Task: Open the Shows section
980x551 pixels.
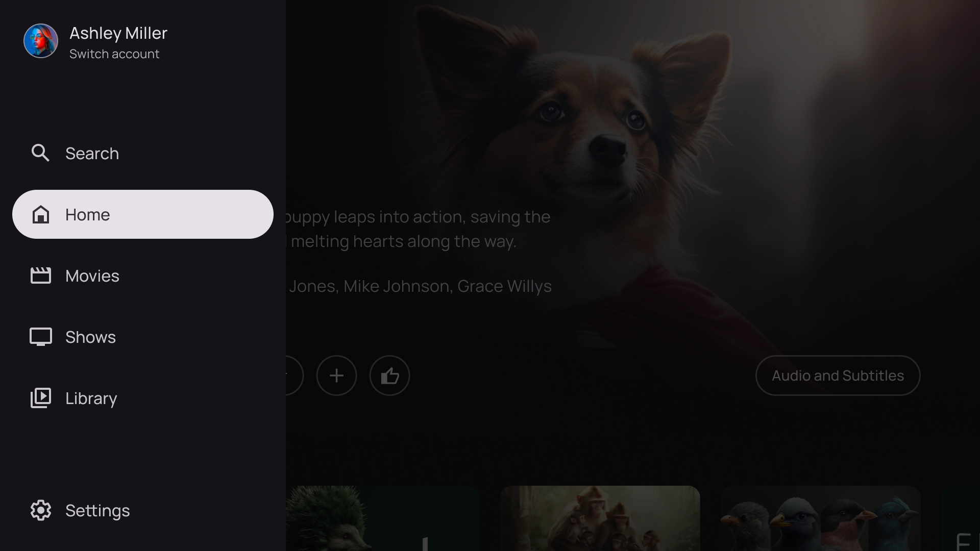Action: pos(90,336)
